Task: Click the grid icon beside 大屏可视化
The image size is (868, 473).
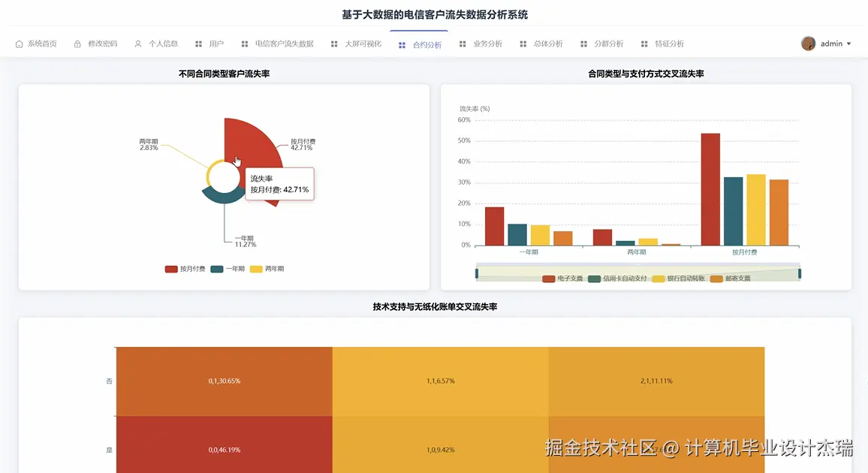Action: pyautogui.click(x=334, y=44)
